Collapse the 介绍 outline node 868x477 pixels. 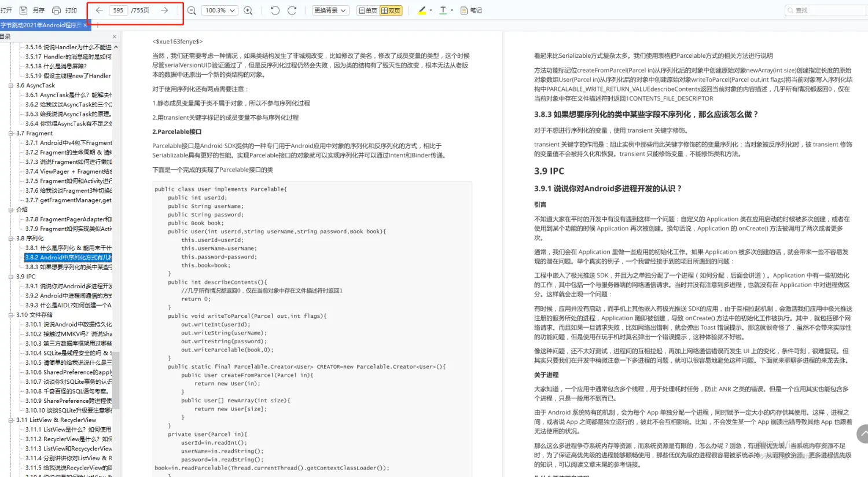11,210
